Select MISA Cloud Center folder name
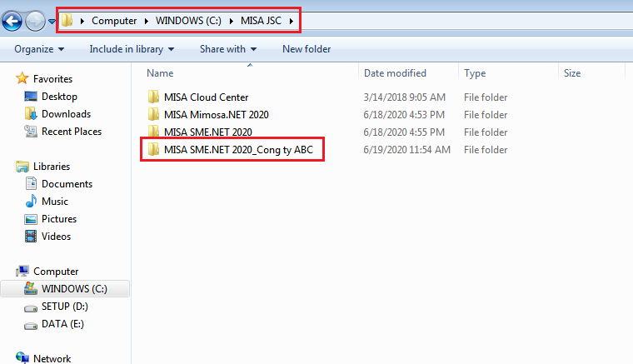This screenshot has width=633, height=364. click(206, 97)
